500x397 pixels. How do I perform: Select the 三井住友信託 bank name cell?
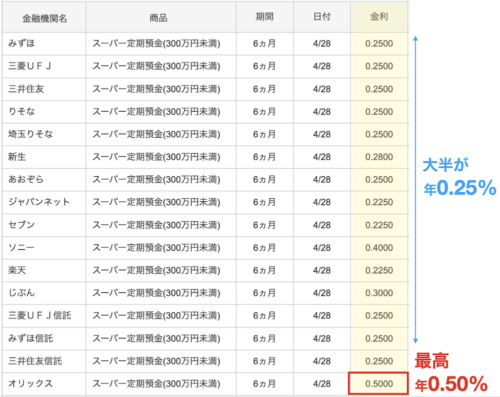44,361
